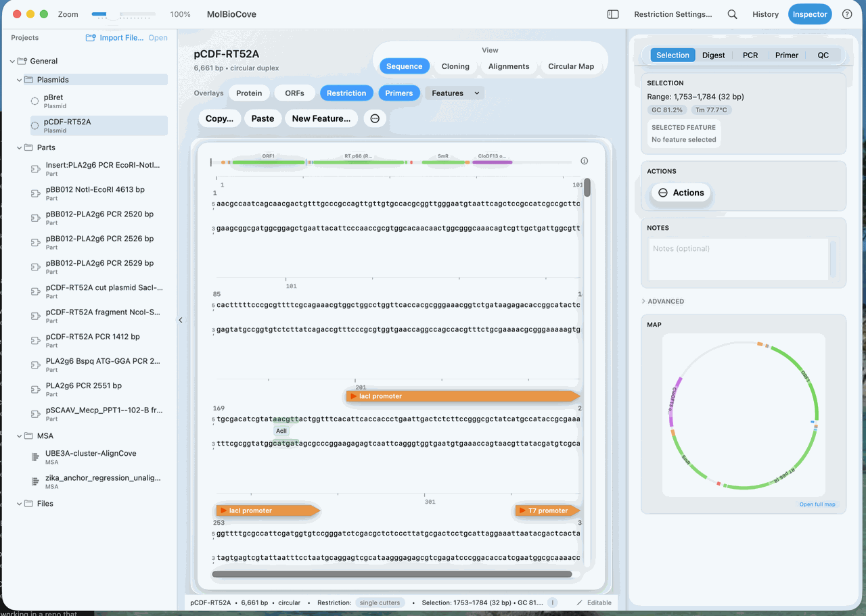Disable the Restriction overlay
The height and width of the screenshot is (616, 866).
346,93
